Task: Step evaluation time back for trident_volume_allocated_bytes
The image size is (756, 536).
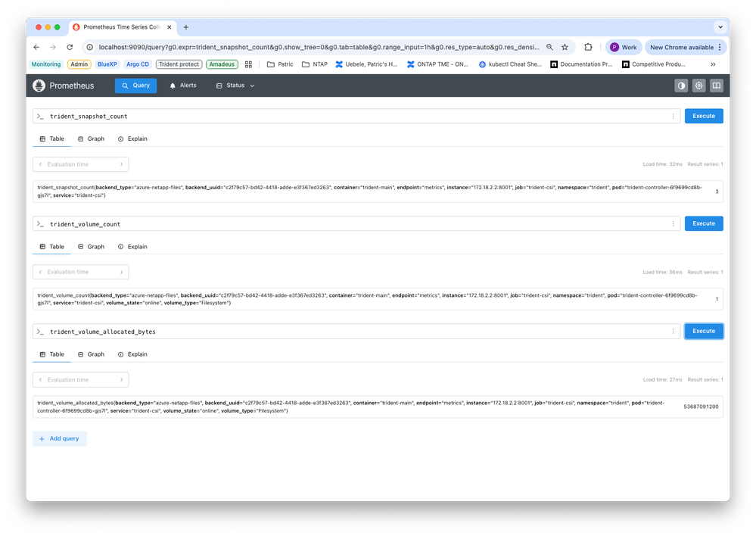Action: (x=40, y=380)
